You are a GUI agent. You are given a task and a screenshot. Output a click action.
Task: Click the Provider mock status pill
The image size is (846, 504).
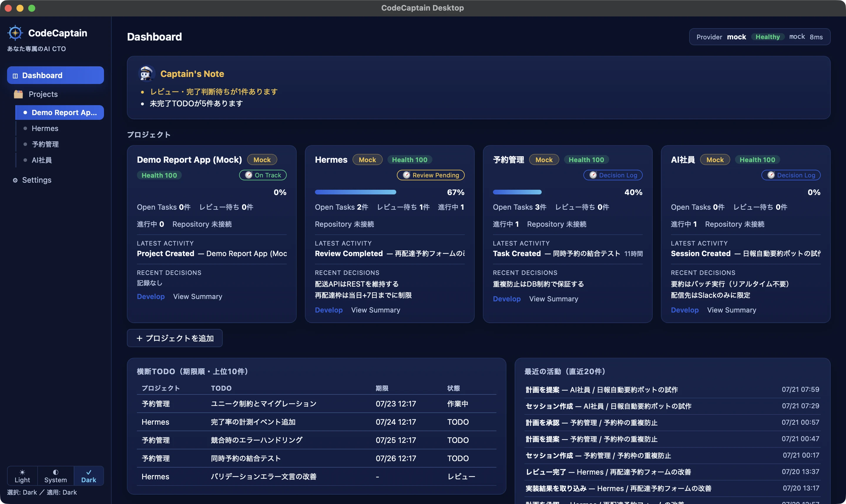coord(760,37)
